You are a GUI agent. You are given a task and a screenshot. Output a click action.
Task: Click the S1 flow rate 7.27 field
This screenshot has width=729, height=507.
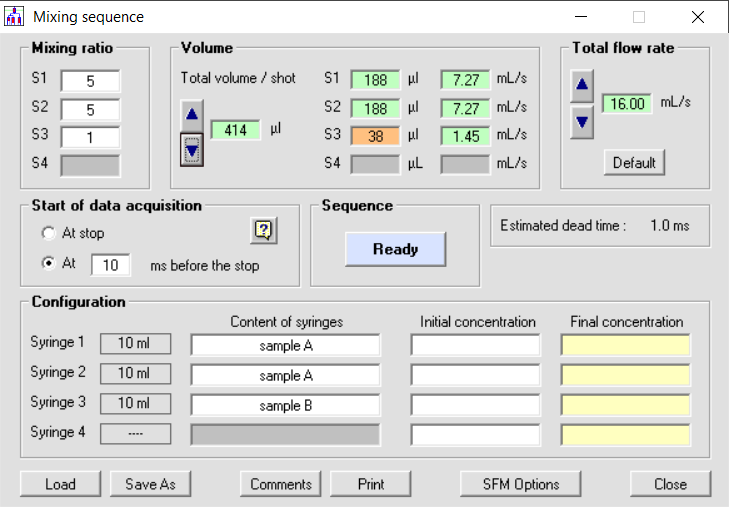pos(465,80)
